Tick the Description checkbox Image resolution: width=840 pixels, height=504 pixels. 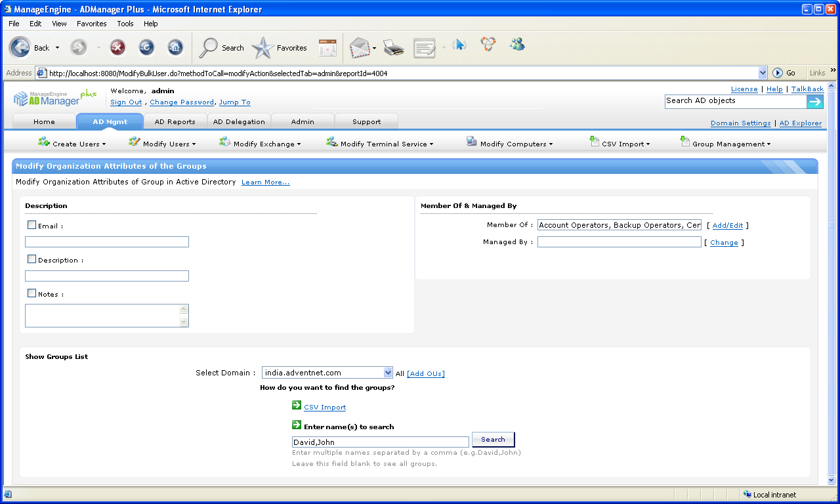coord(31,259)
